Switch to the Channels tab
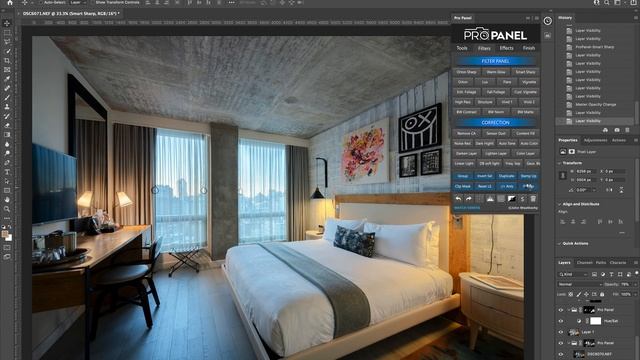The width and height of the screenshot is (640, 360). [x=584, y=263]
